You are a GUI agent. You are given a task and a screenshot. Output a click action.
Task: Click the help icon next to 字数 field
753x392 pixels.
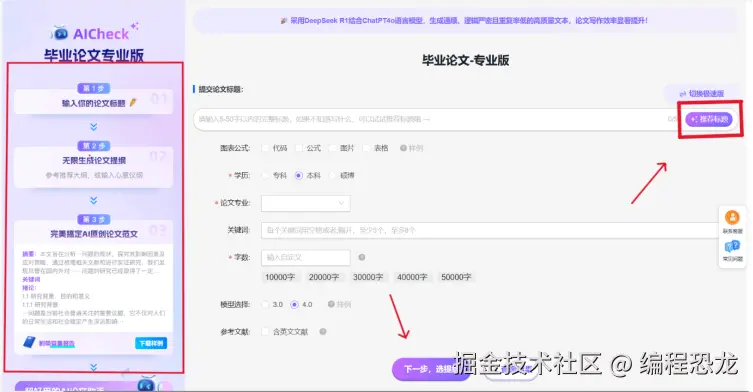362,257
